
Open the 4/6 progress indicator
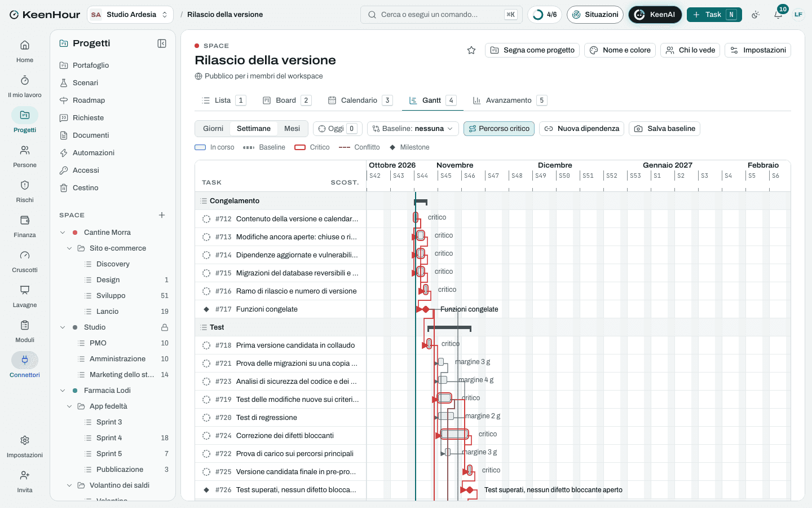pos(545,15)
